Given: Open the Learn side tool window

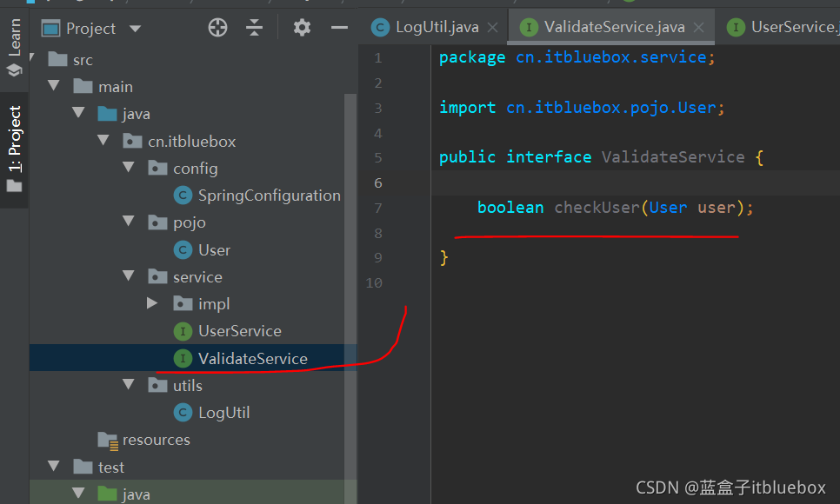Looking at the screenshot, I should click(14, 47).
